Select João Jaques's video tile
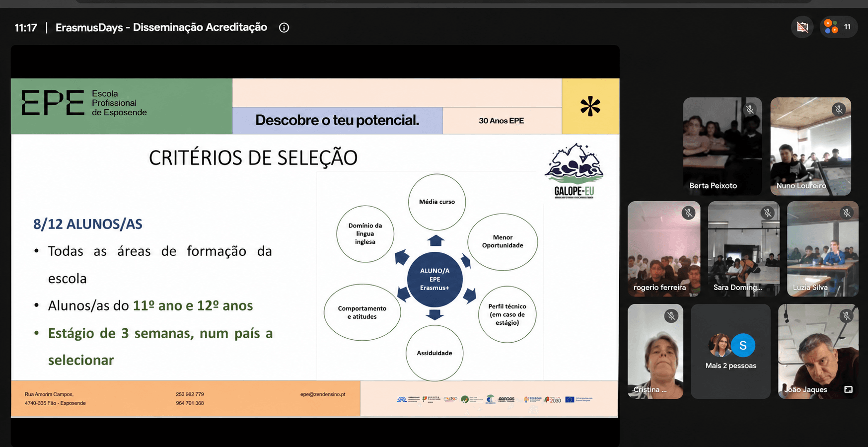Viewport: 868px width, 447px height. (x=818, y=351)
